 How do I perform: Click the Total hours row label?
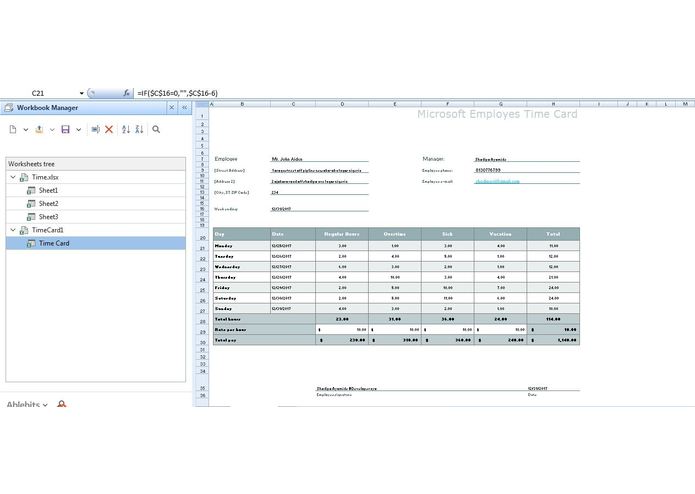(x=265, y=319)
